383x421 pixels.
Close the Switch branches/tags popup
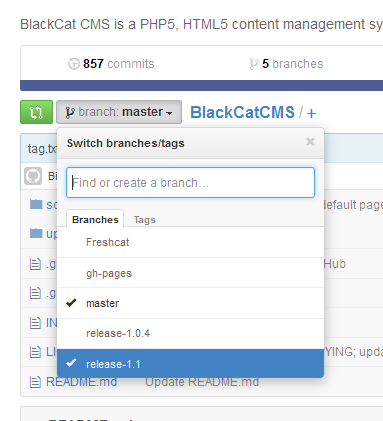310,142
